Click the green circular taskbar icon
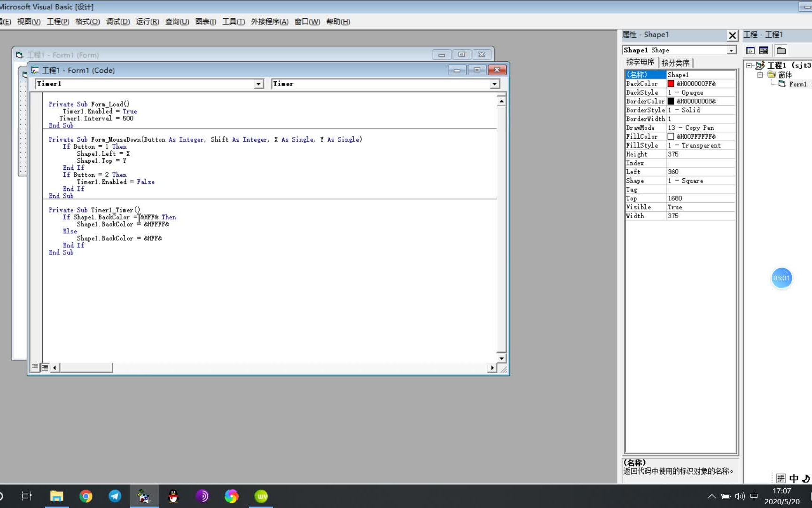 [x=261, y=496]
